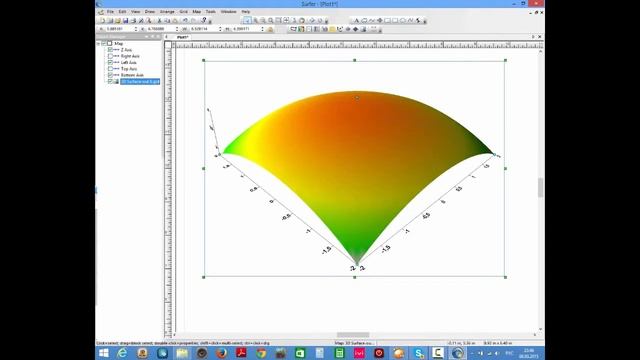Open the Window menu
The height and width of the screenshot is (360, 640).
coord(229,12)
